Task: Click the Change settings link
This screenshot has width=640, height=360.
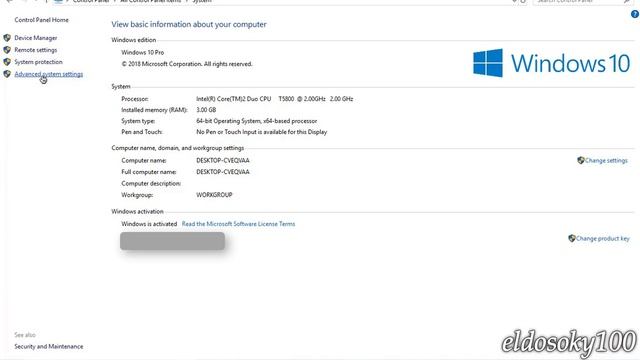Action: pyautogui.click(x=606, y=160)
